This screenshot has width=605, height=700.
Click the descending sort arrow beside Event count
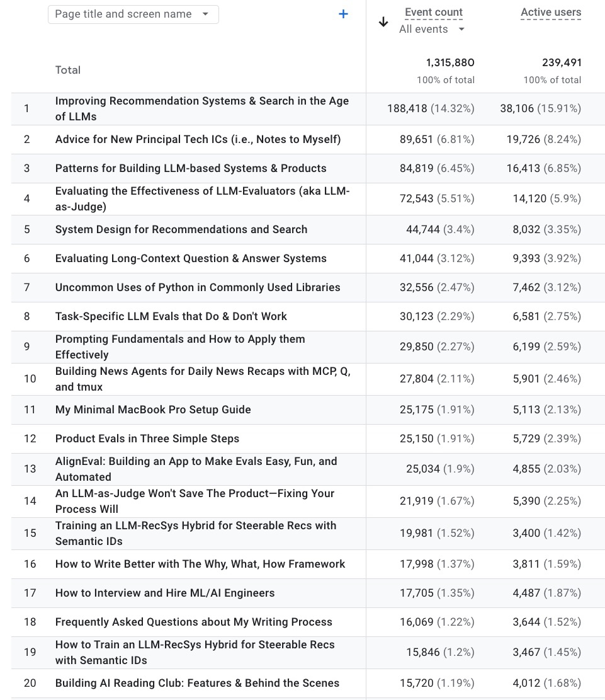click(383, 22)
